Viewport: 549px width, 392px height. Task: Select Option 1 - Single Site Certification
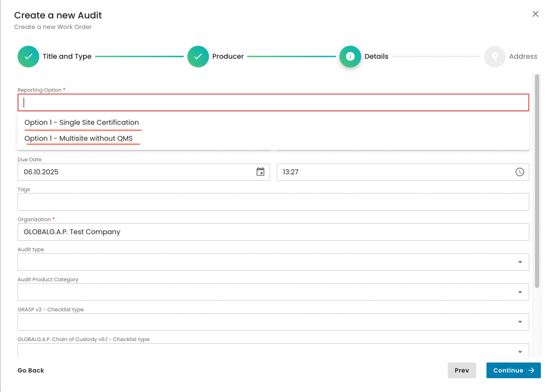click(81, 123)
